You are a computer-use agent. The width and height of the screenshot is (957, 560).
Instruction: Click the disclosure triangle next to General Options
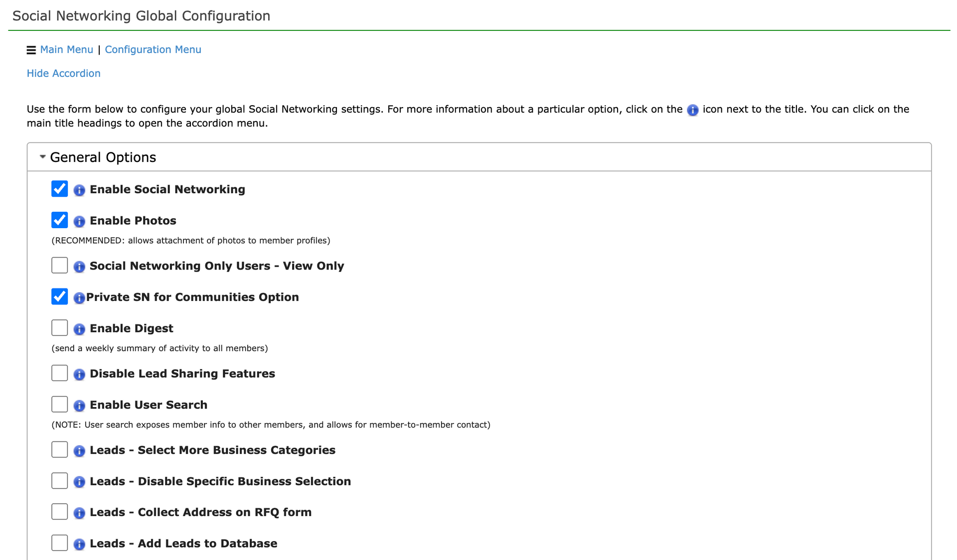pyautogui.click(x=42, y=156)
